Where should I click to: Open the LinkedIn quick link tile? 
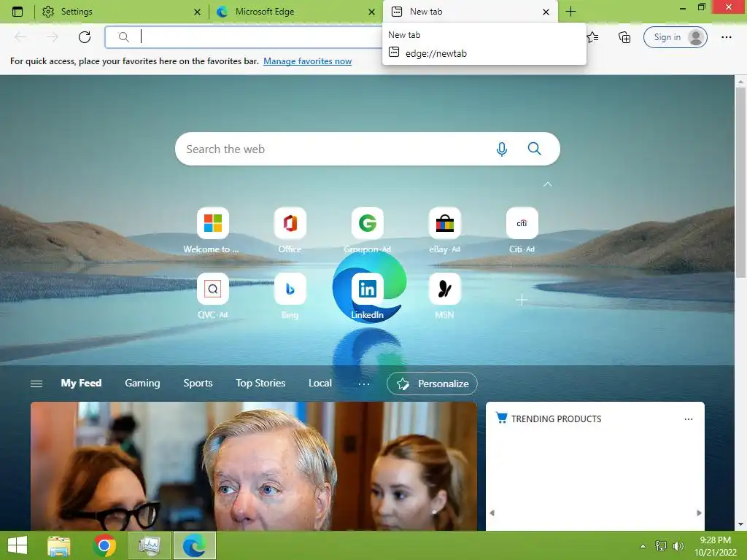[368, 296]
